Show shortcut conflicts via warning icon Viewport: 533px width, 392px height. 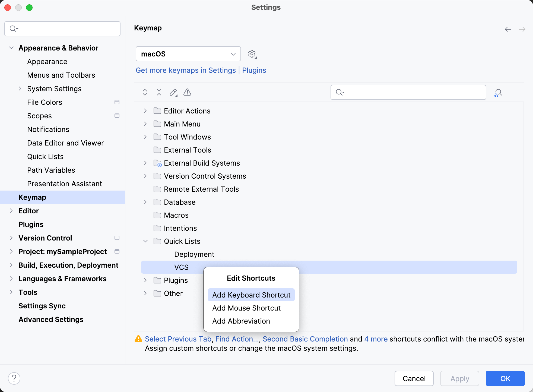pos(187,92)
